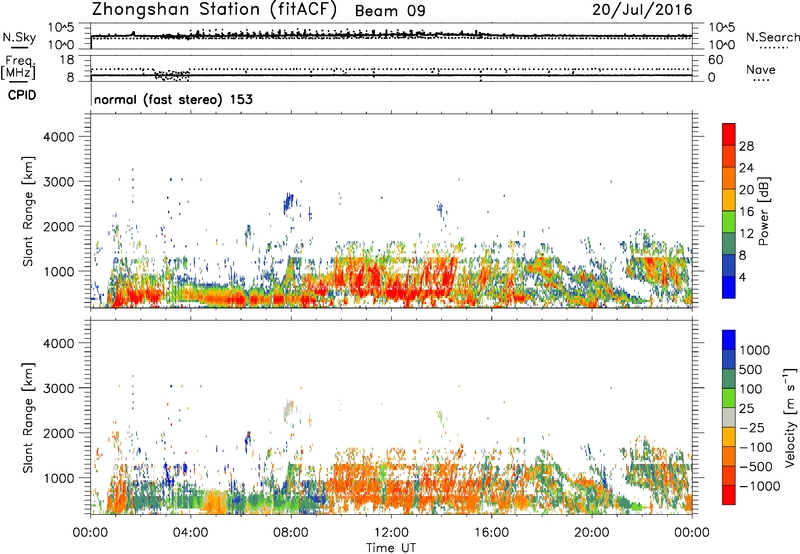
Task: Click the '1000' range tick in velocity panel
Action: (x=59, y=478)
